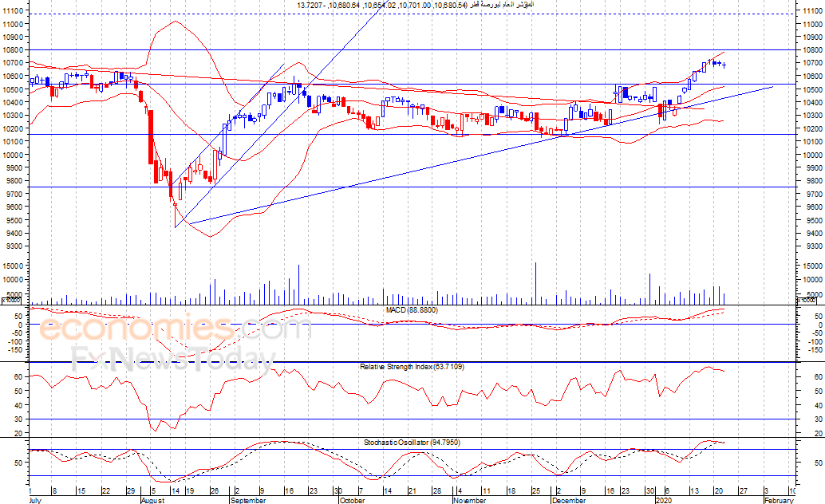The width and height of the screenshot is (825, 504).
Task: Click the date label 28 in October
Action: (x=436, y=491)
